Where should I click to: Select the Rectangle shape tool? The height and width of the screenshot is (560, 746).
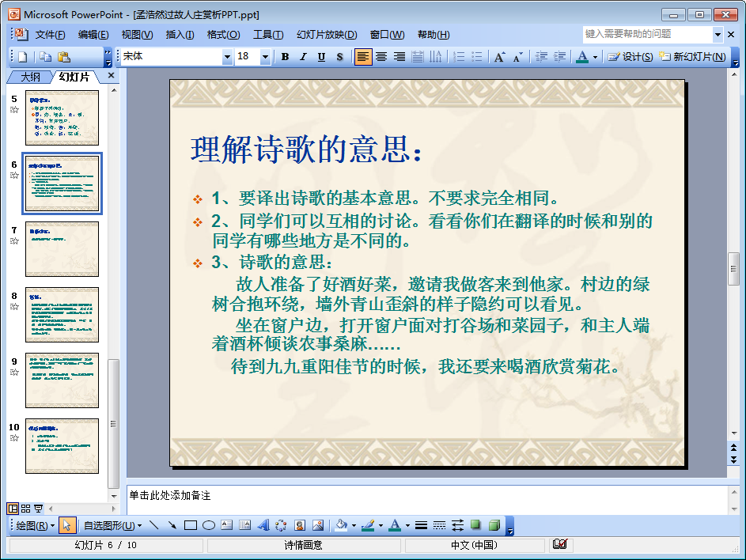[x=191, y=525]
